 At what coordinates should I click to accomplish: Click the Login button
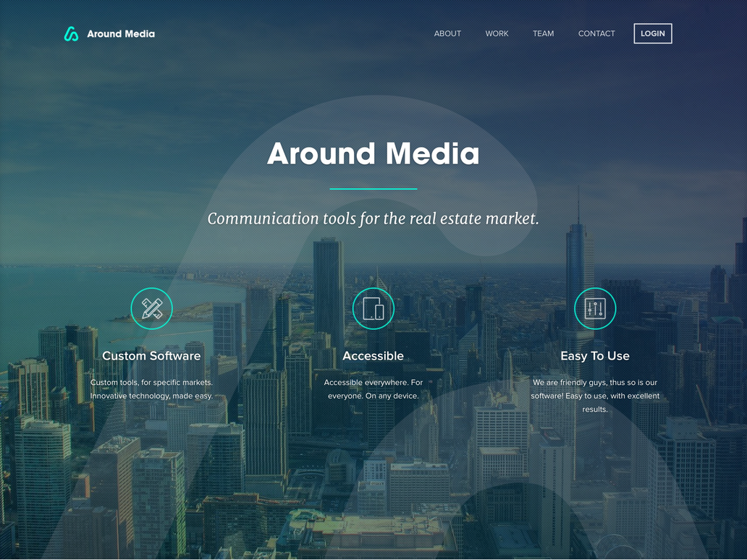pos(653,33)
